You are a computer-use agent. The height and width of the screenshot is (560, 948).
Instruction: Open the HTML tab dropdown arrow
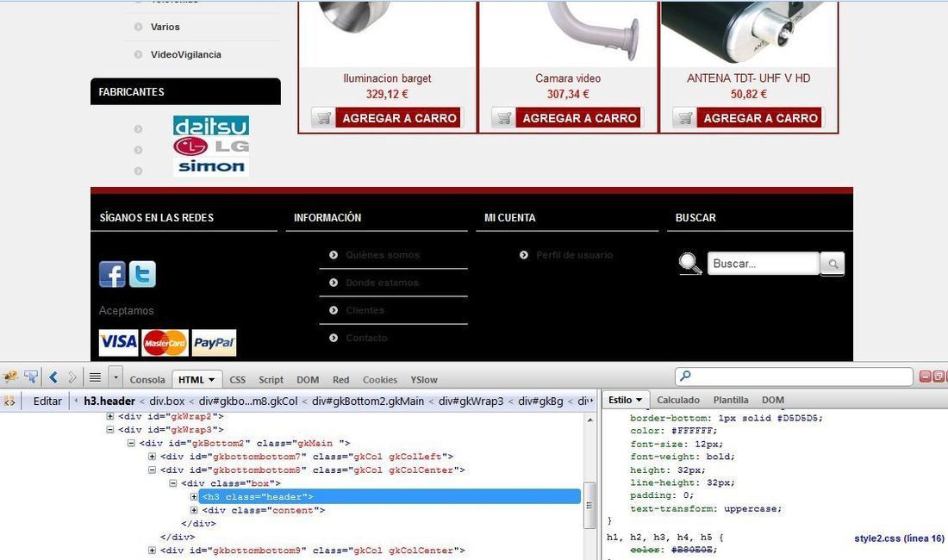[212, 380]
